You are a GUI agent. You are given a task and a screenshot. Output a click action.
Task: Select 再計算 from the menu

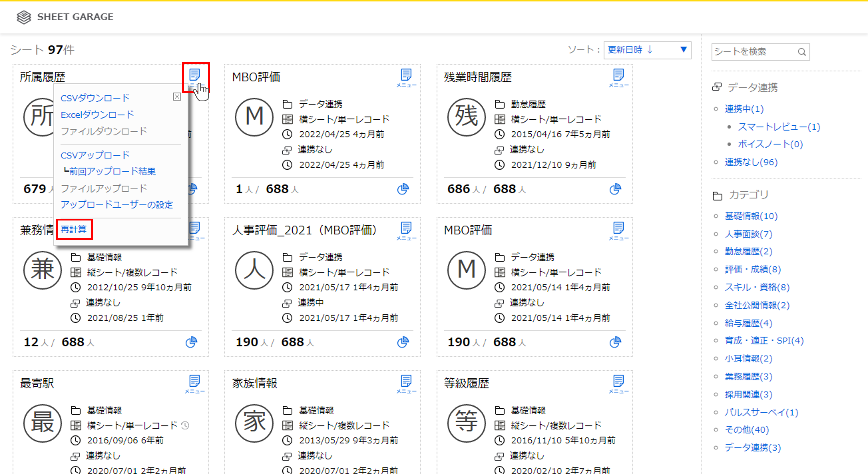click(x=74, y=229)
